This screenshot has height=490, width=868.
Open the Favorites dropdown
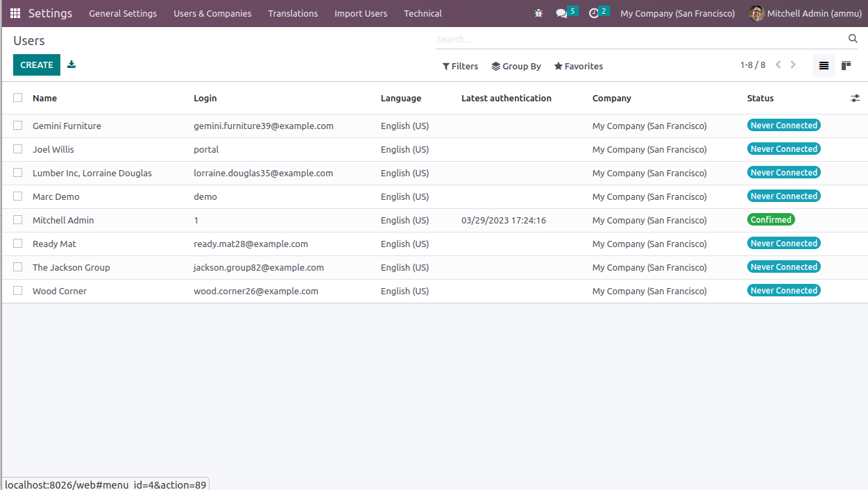578,67
